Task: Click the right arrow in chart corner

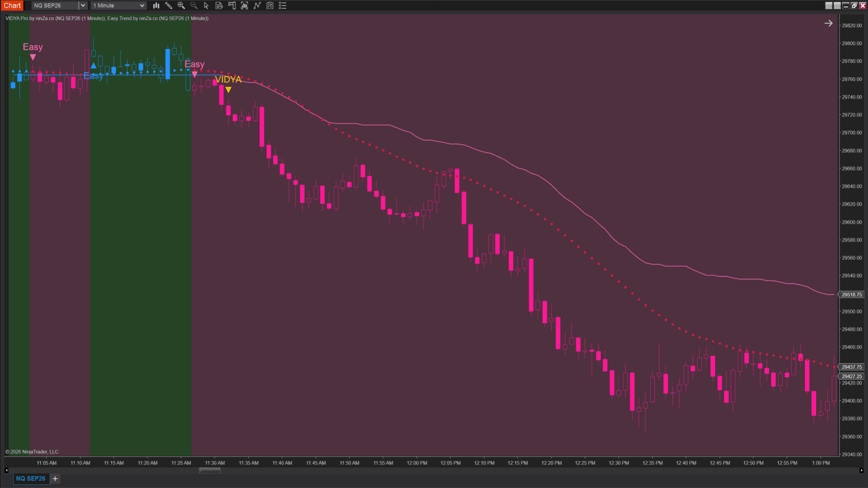Action: pos(828,23)
